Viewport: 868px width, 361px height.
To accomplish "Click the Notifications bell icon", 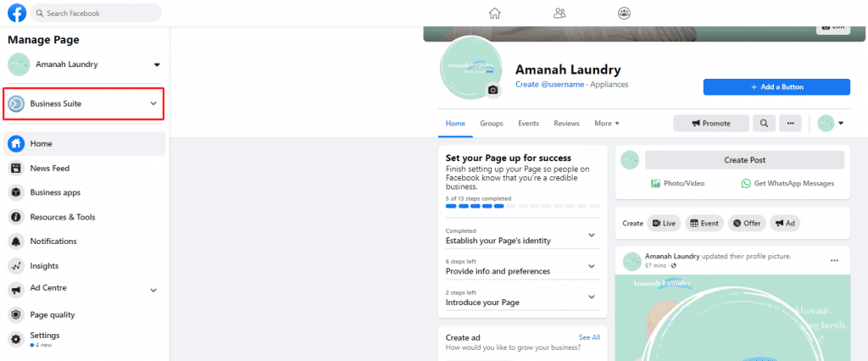I will [16, 242].
